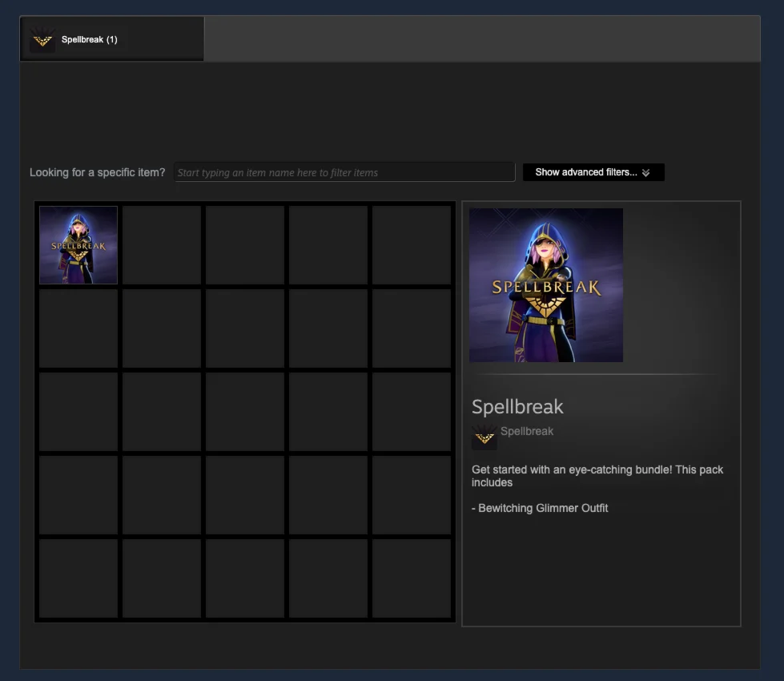Open the Spellbreak (1) inventory tab
Viewport: 784px width, 681px height.
coord(112,39)
